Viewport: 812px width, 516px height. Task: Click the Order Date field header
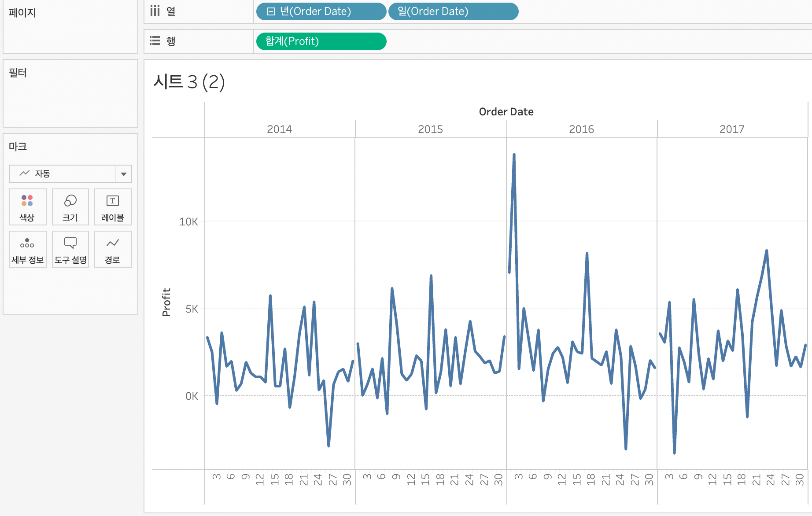pyautogui.click(x=506, y=112)
